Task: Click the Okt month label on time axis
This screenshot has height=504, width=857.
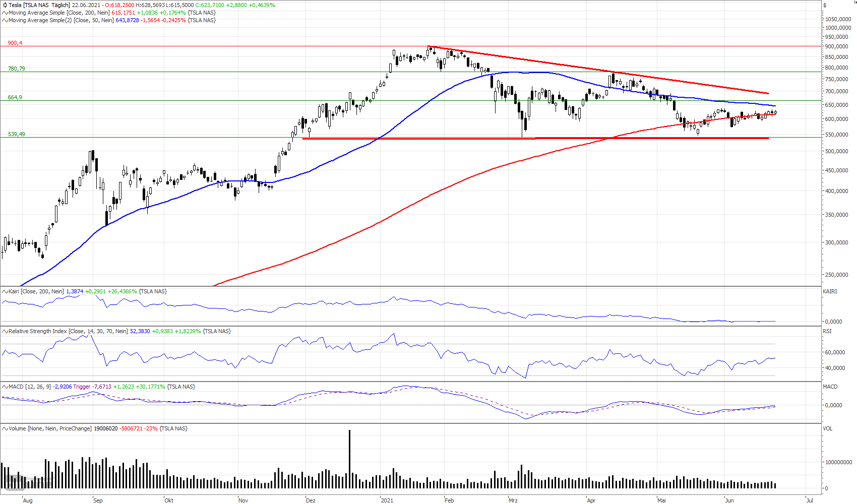Action: click(x=169, y=500)
